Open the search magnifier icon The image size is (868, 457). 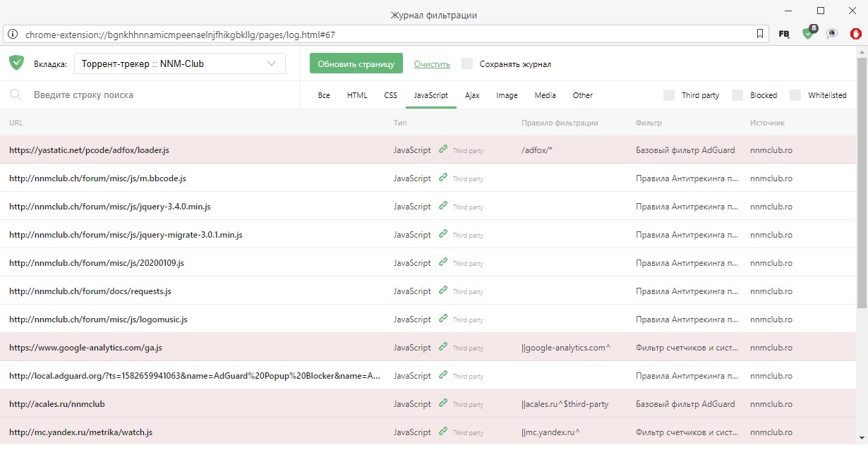16,95
